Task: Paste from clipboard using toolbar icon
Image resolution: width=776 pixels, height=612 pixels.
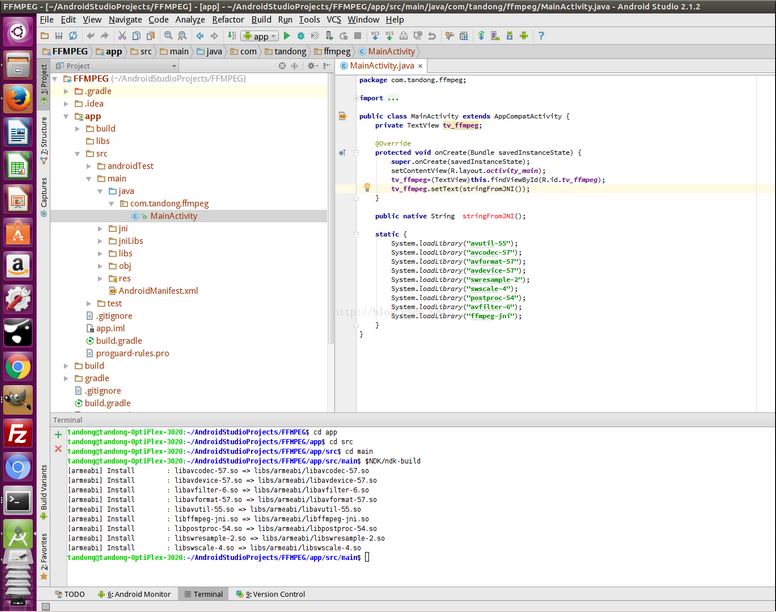Action: pos(150,36)
